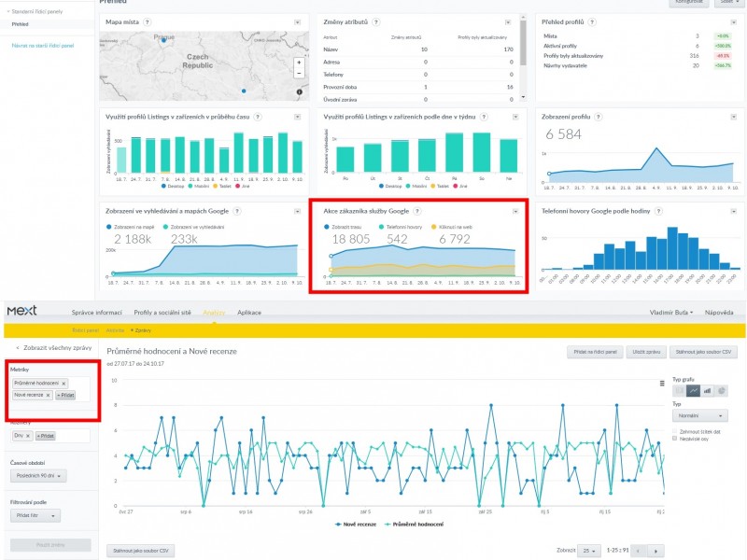
Task: Enable the Nezávislé osy checkbox
Action: coord(675,440)
